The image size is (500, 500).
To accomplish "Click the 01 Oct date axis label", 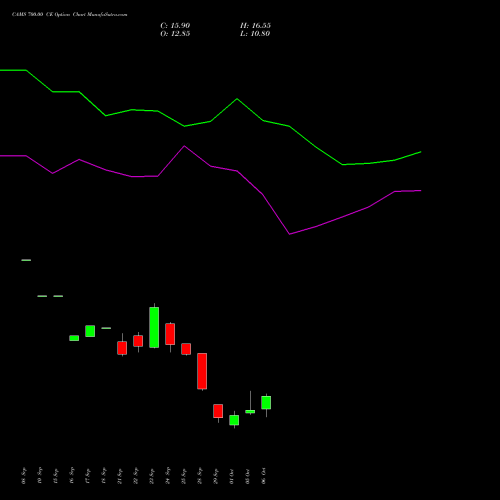I will 232,476.
